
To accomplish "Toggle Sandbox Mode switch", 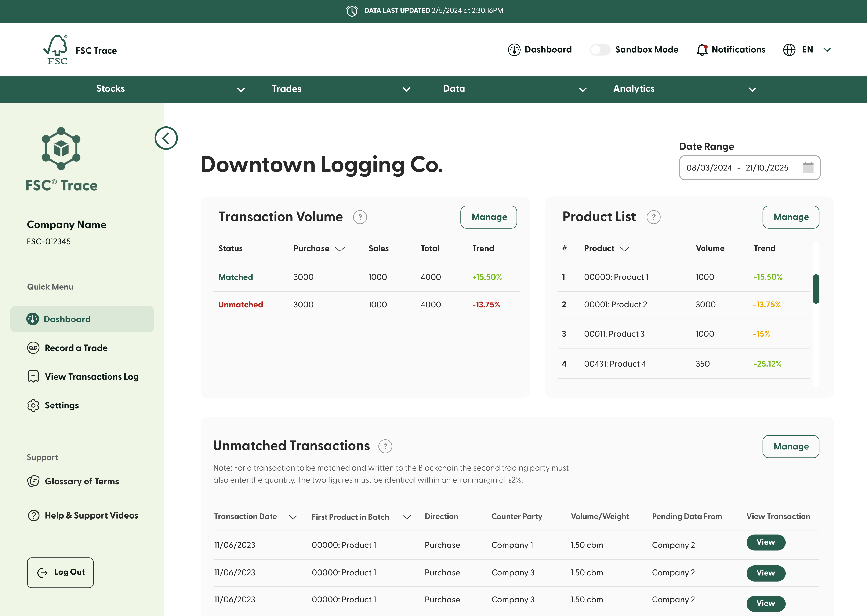I will point(600,50).
